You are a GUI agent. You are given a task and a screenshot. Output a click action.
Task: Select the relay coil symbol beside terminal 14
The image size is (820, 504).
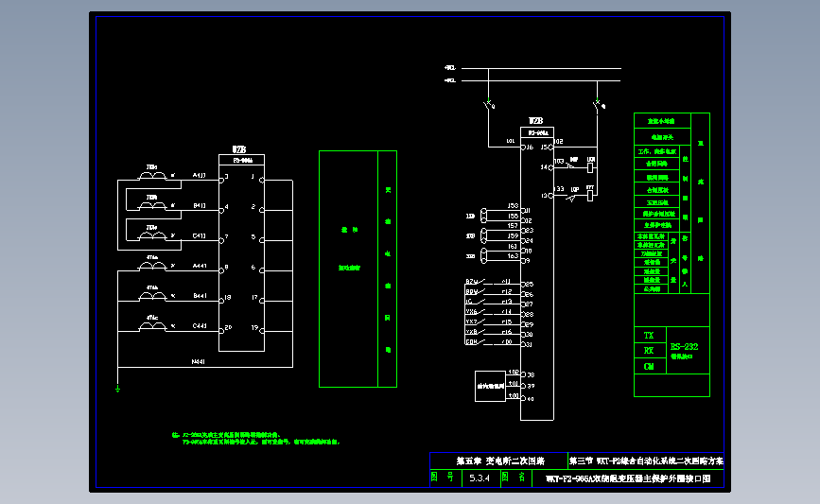(x=590, y=167)
